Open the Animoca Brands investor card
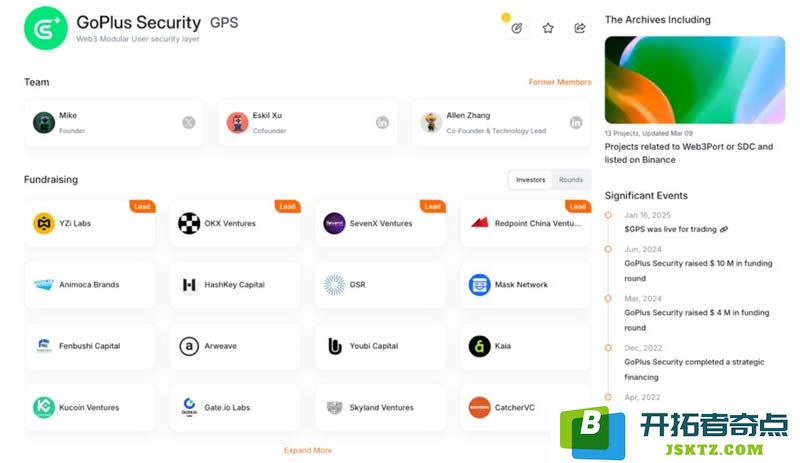The image size is (800, 463). [90, 284]
